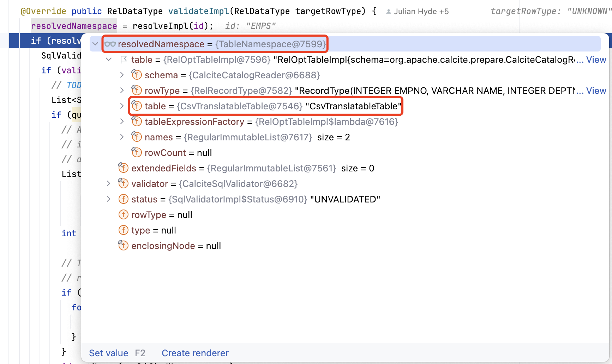
Task: Click the field icon beside tableExpressionFactory
Action: click(x=137, y=121)
